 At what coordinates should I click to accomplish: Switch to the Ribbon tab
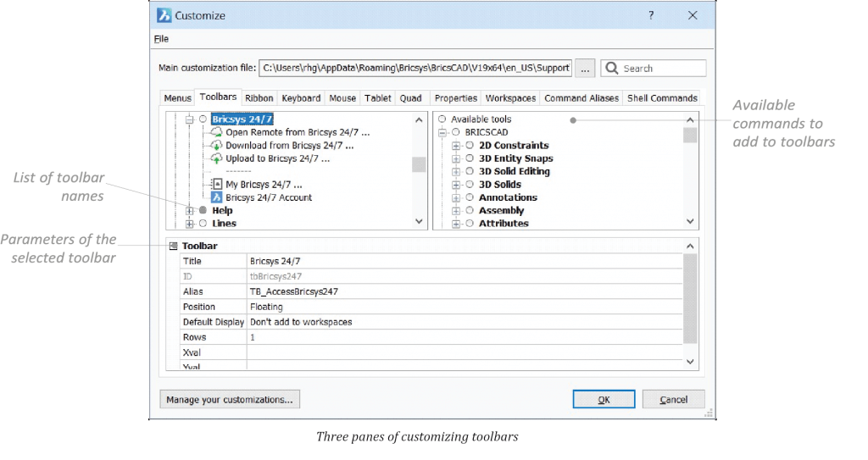coord(259,98)
